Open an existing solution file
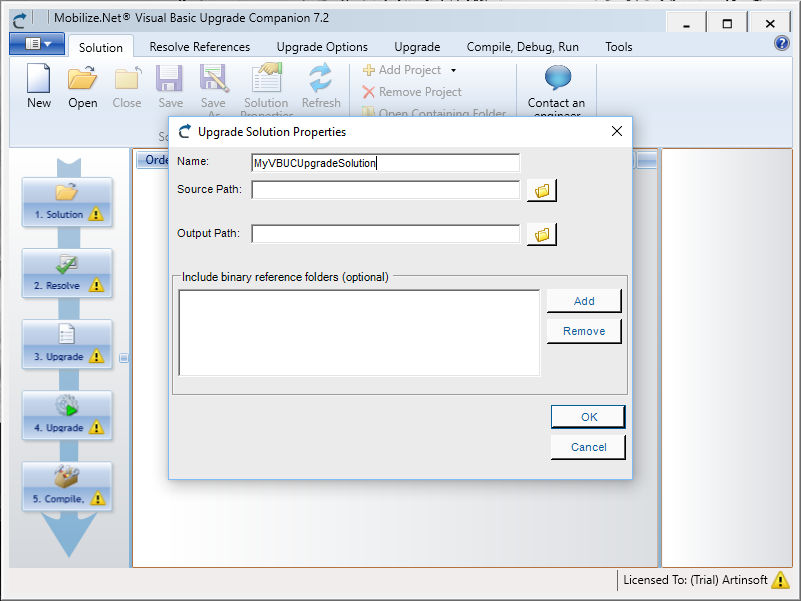This screenshot has width=801, height=601. tap(83, 86)
